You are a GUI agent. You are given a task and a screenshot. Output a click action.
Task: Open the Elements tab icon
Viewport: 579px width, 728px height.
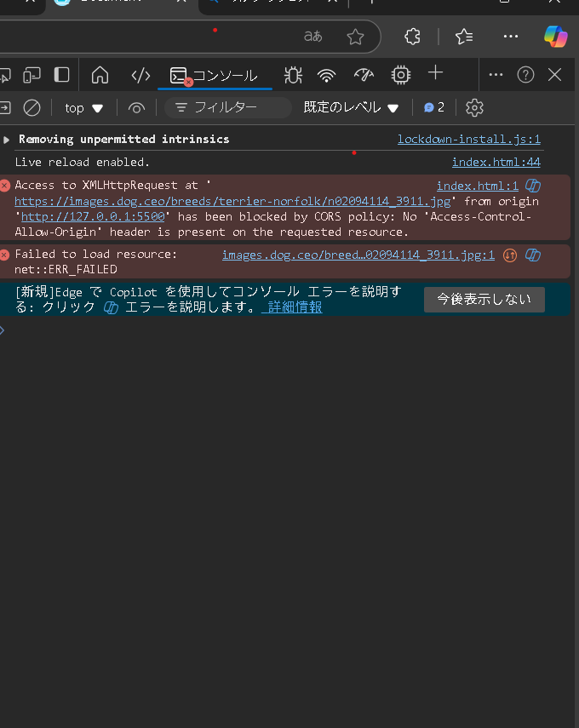[x=140, y=75]
